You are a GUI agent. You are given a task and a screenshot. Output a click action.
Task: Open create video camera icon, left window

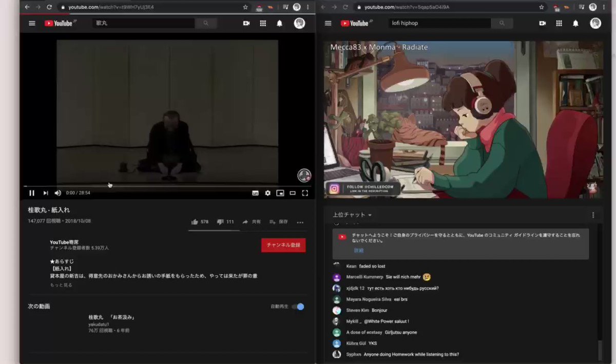(246, 23)
